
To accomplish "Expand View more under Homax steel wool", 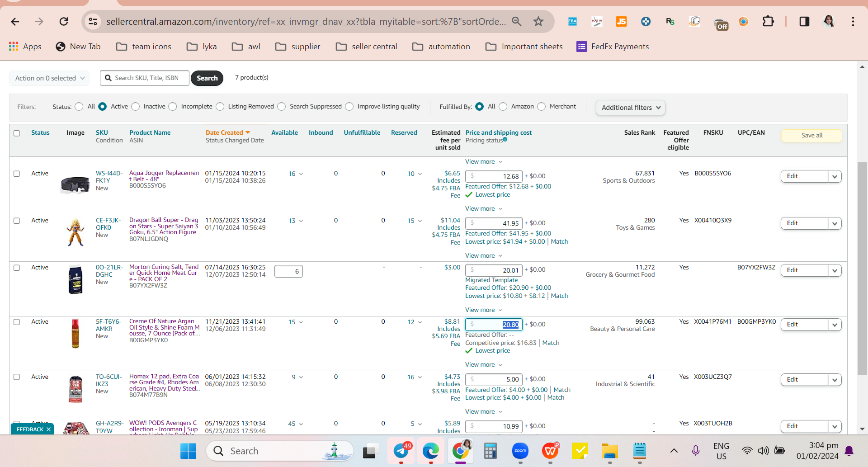I will pyautogui.click(x=484, y=412).
